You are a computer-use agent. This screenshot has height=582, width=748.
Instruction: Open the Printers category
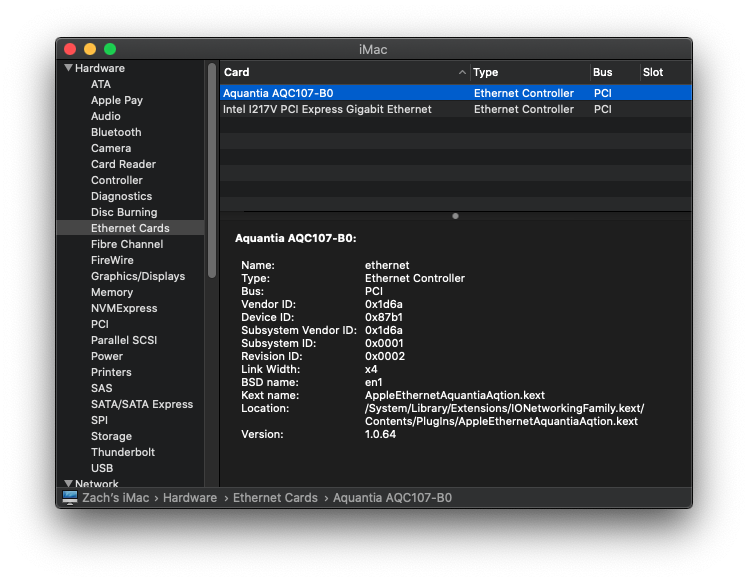(111, 372)
